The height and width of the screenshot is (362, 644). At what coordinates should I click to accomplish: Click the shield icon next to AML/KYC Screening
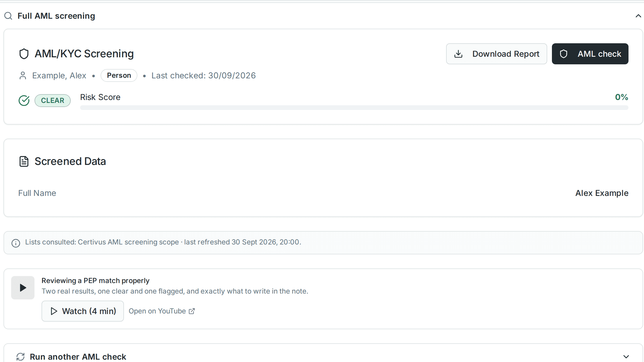[24, 54]
